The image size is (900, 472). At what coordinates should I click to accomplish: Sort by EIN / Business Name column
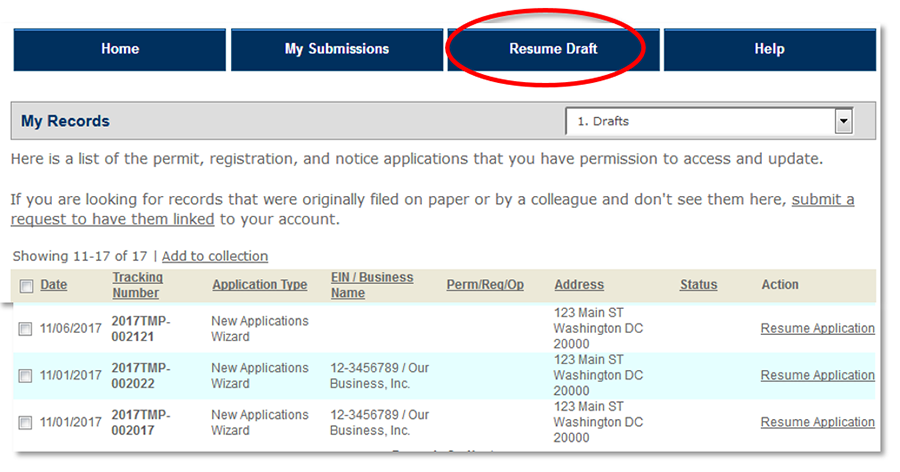(371, 285)
